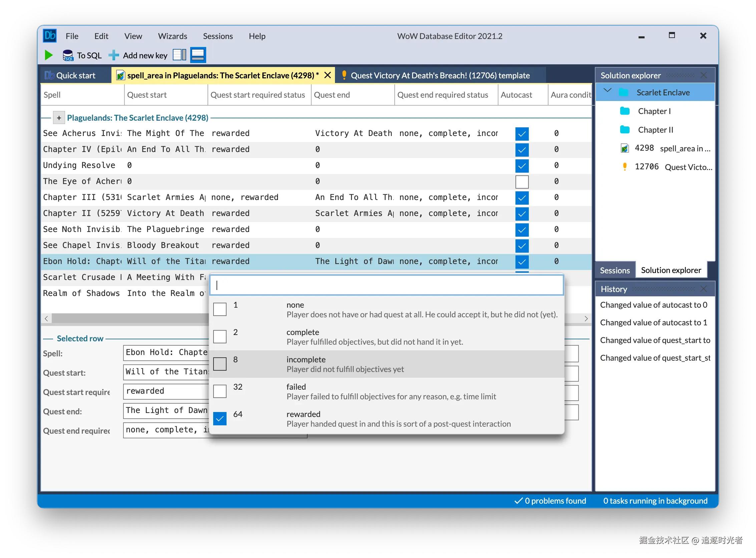Uncheck the 'rewarded' status option
This screenshot has height=558, width=756.
coord(220,419)
